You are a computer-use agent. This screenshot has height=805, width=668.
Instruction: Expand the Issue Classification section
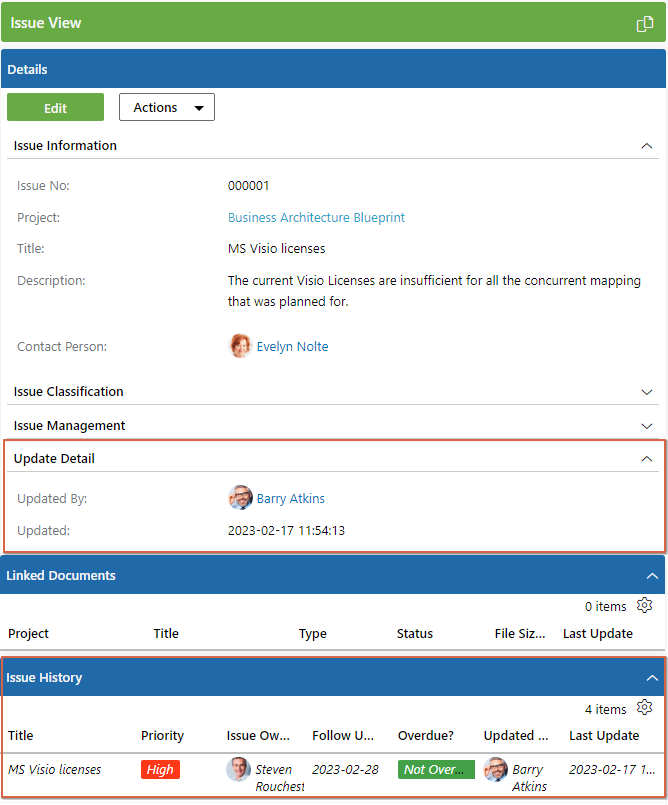click(x=646, y=392)
